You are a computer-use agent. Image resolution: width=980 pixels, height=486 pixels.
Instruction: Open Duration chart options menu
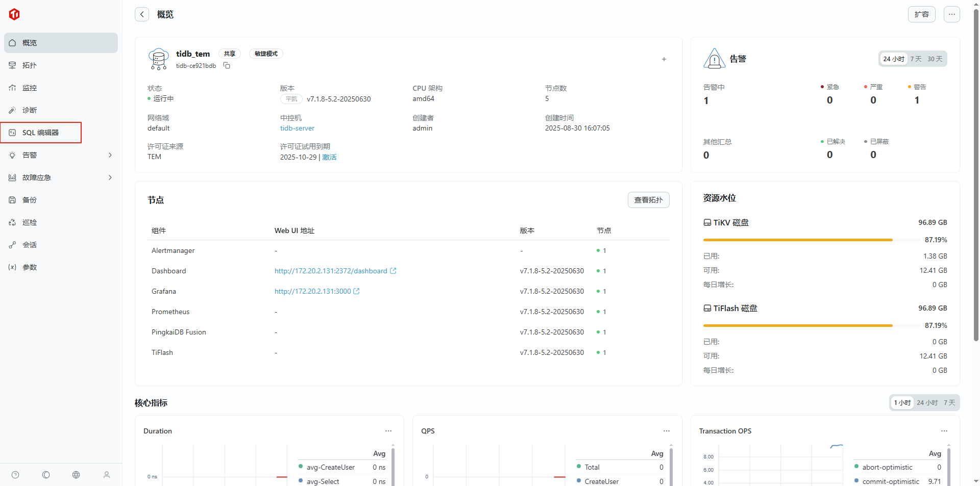coord(388,431)
